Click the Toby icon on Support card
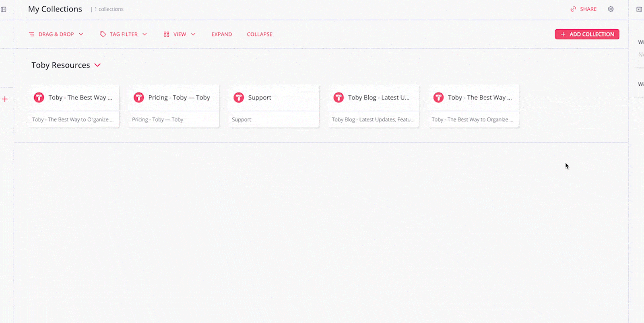This screenshot has width=644, height=323. click(239, 97)
